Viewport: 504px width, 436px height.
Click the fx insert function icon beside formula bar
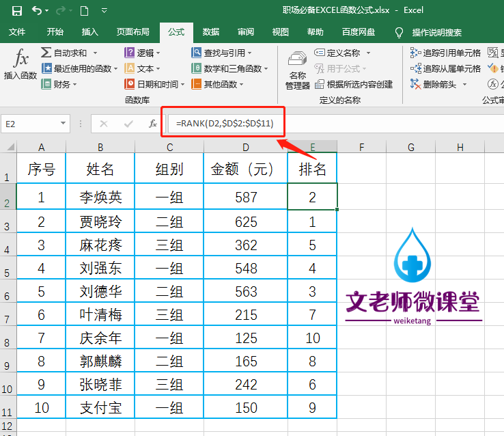click(153, 124)
